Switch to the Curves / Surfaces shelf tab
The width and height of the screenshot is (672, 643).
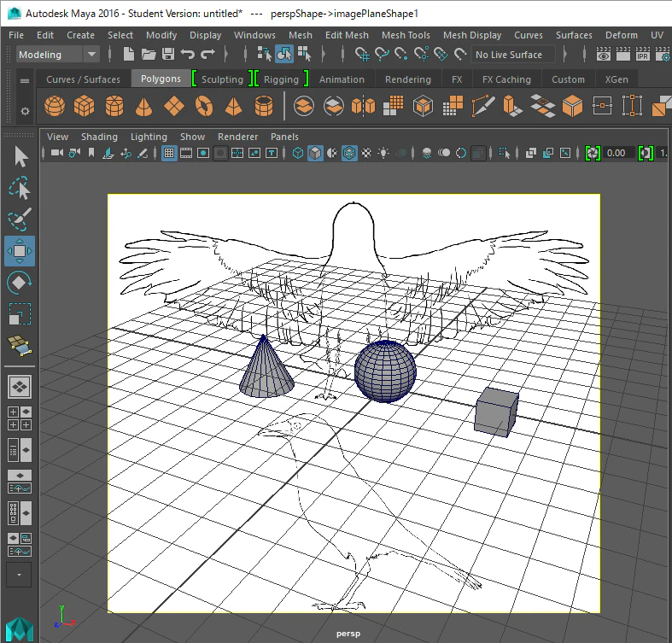pyautogui.click(x=83, y=79)
